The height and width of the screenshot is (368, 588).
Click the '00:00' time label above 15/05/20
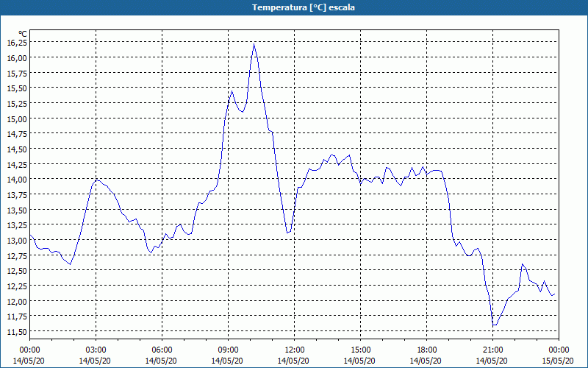(x=559, y=350)
